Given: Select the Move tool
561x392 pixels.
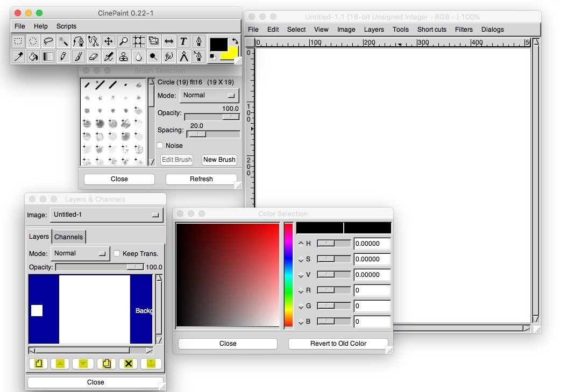Looking at the screenshot, I should (109, 41).
